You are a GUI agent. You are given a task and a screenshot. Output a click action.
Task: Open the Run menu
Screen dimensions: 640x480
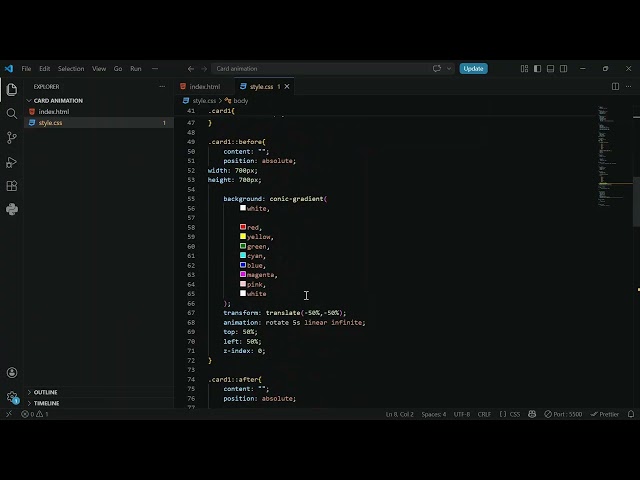point(136,69)
